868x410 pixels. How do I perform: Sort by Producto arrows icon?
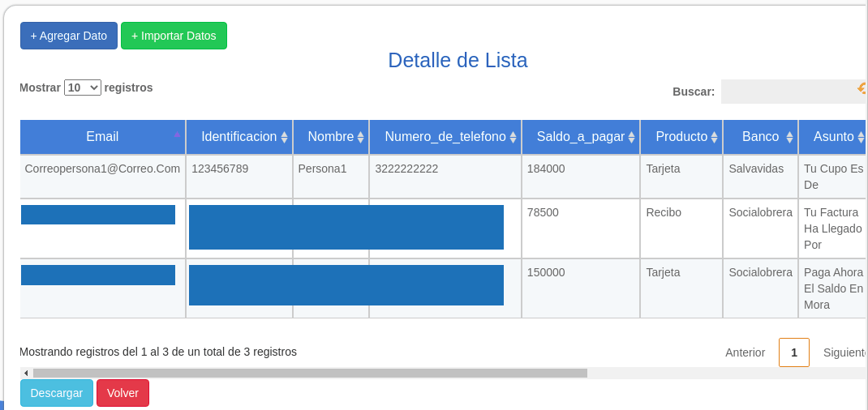(714, 137)
